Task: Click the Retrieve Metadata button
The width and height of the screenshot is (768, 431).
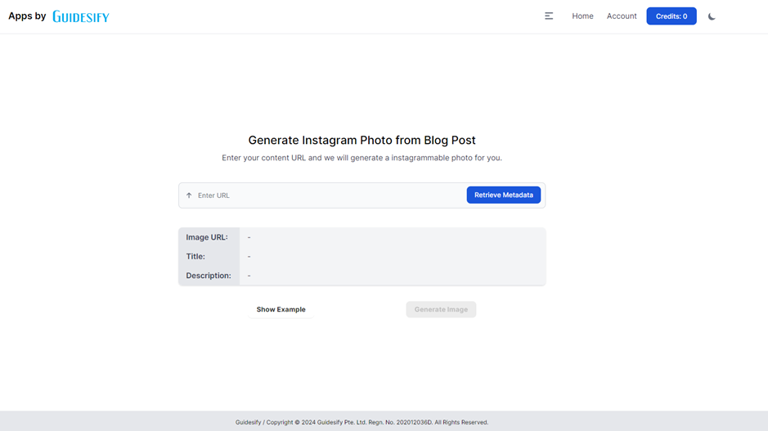Action: (x=503, y=195)
